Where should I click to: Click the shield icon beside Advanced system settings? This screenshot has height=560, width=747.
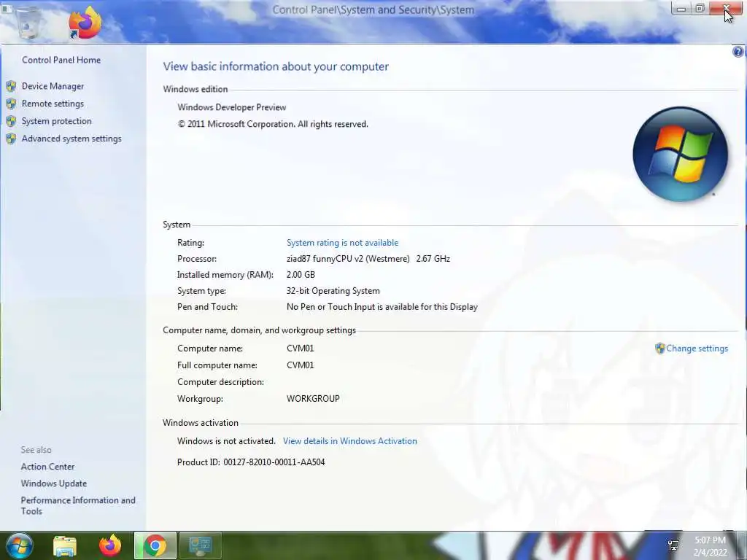11,139
